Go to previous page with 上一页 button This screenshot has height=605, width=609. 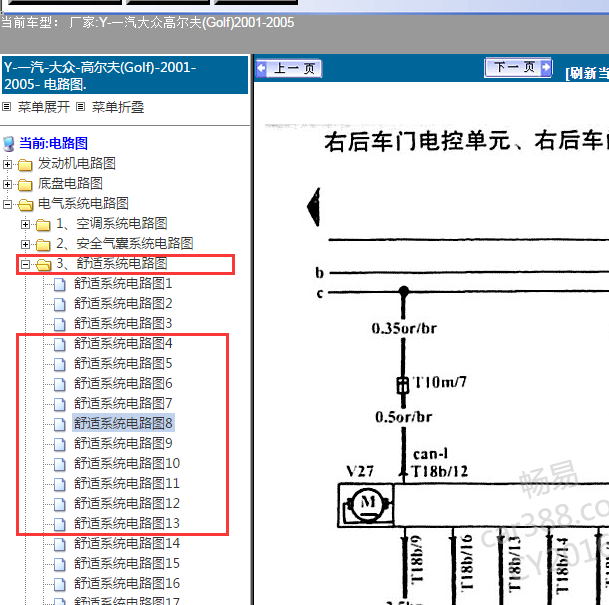[x=289, y=69]
